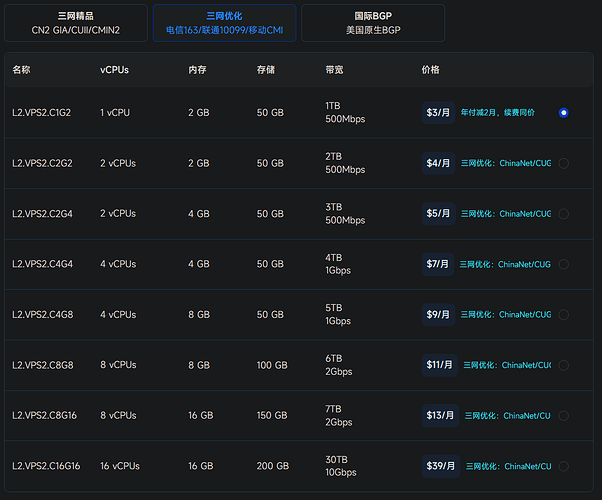Click 三网优化 note in the $4/月 row
The width and height of the screenshot is (602, 500).
[506, 163]
